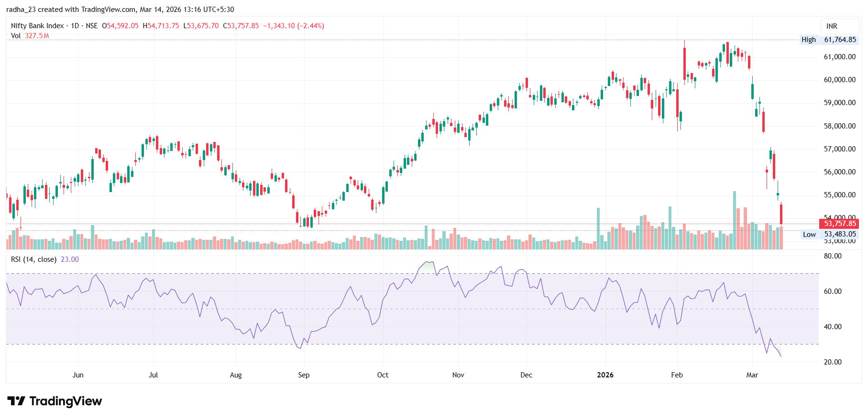Click the 61,000.00 price scale label

pyautogui.click(x=840, y=57)
